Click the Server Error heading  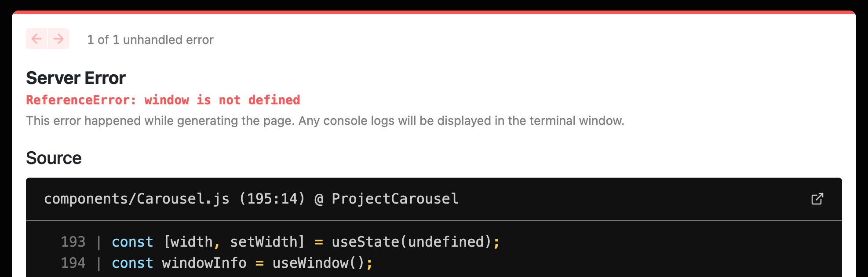click(76, 78)
